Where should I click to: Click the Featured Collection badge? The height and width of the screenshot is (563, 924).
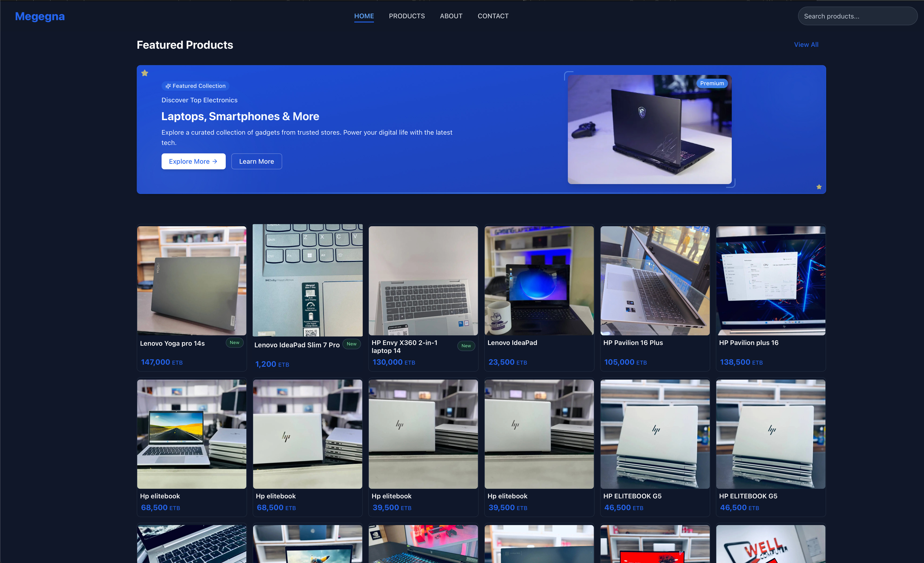(x=195, y=86)
